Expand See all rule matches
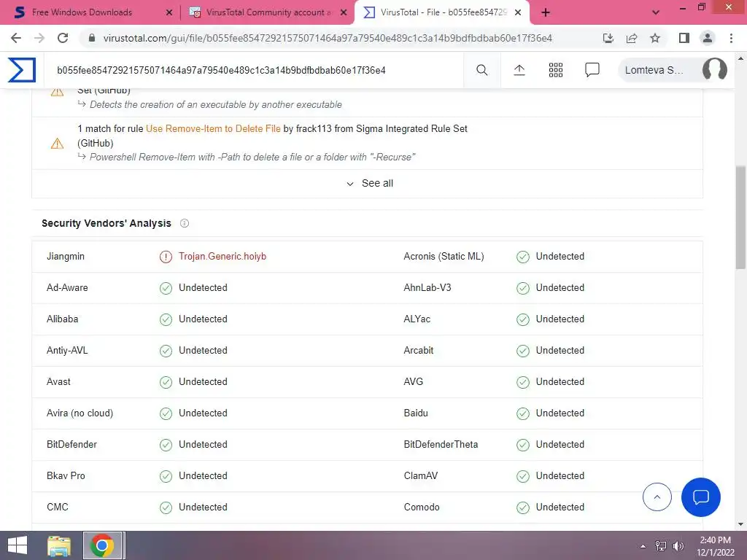Image resolution: width=747 pixels, height=560 pixels. 370,183
